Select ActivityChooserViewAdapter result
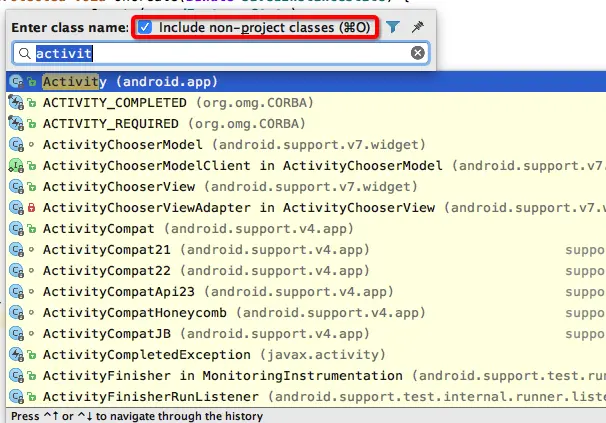The image size is (606, 423). [x=306, y=208]
